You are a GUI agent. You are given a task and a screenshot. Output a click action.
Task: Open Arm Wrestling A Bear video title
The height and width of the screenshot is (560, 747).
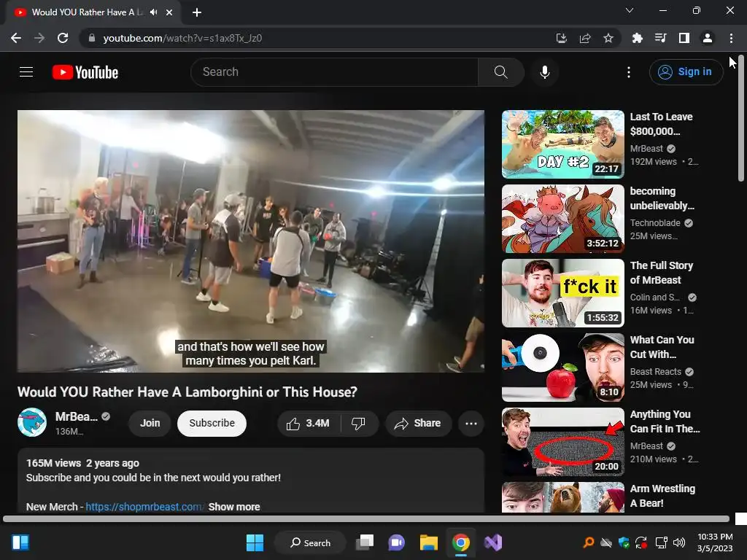[662, 496]
